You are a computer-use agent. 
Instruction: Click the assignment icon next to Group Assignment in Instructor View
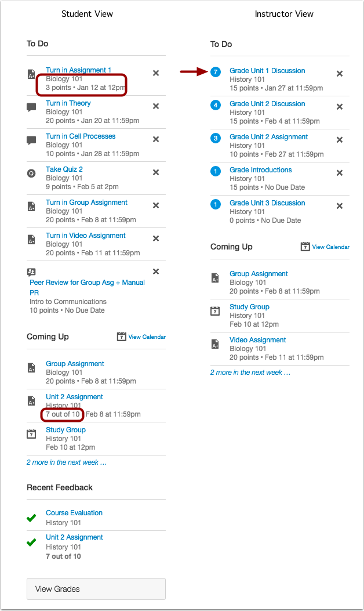pyautogui.click(x=216, y=277)
